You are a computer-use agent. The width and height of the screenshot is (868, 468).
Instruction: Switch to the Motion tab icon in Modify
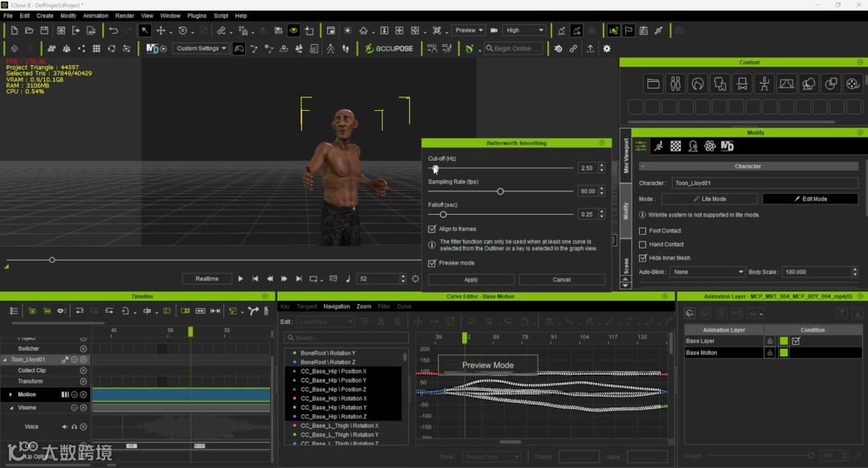(x=659, y=146)
